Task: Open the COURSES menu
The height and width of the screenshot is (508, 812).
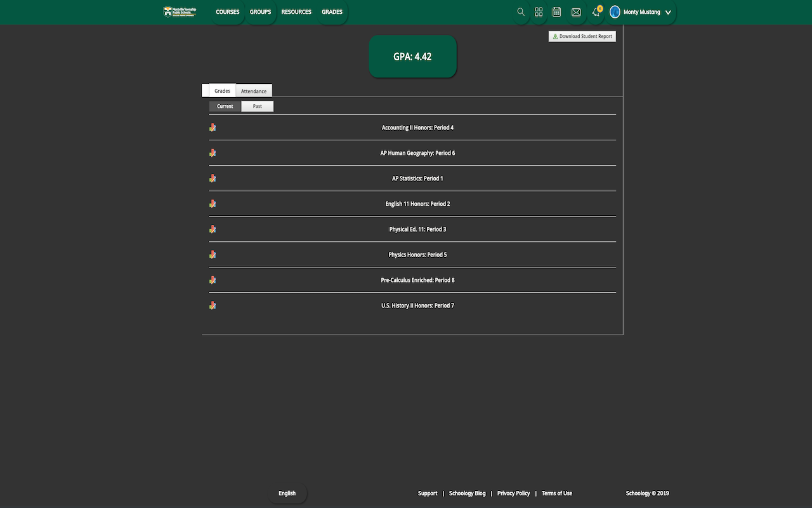Action: coord(228,12)
